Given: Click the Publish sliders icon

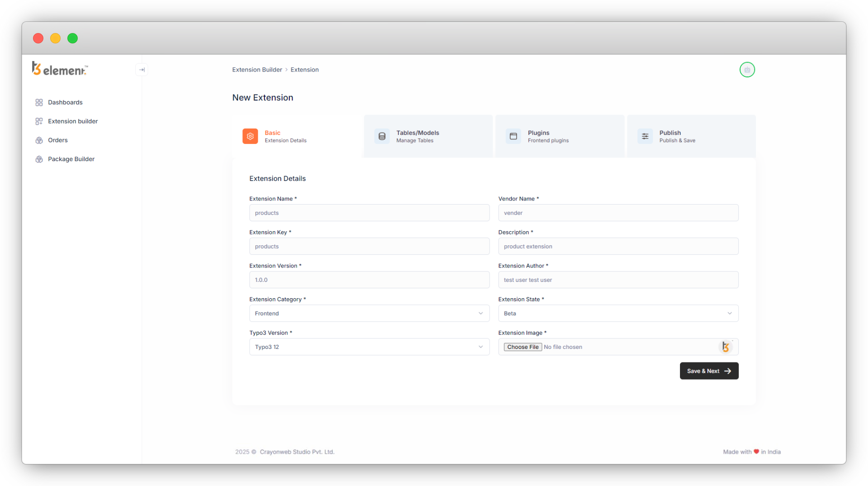Looking at the screenshot, I should [x=645, y=136].
